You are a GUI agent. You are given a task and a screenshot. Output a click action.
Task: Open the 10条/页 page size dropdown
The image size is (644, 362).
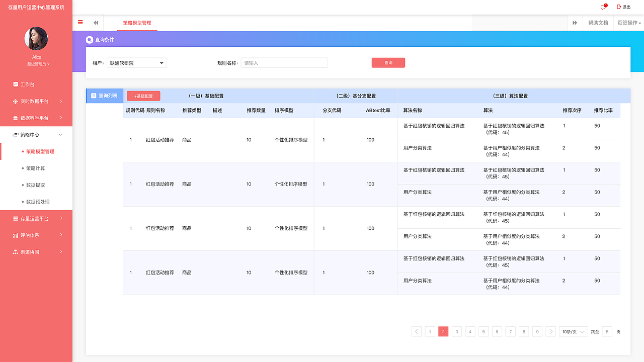pos(574,331)
